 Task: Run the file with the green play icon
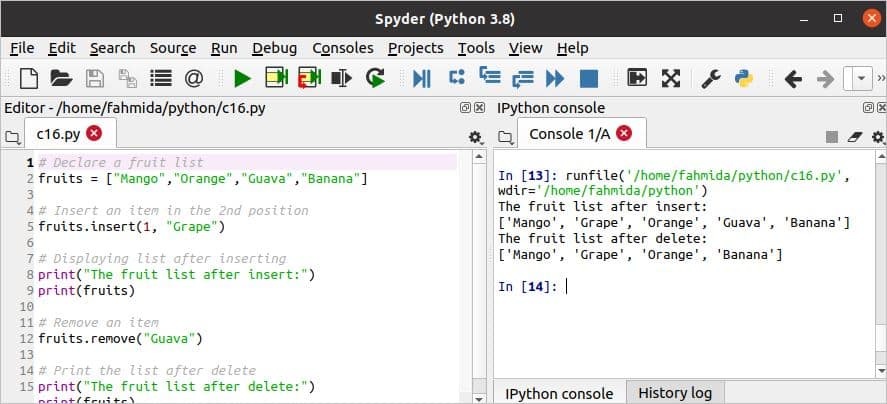click(243, 78)
